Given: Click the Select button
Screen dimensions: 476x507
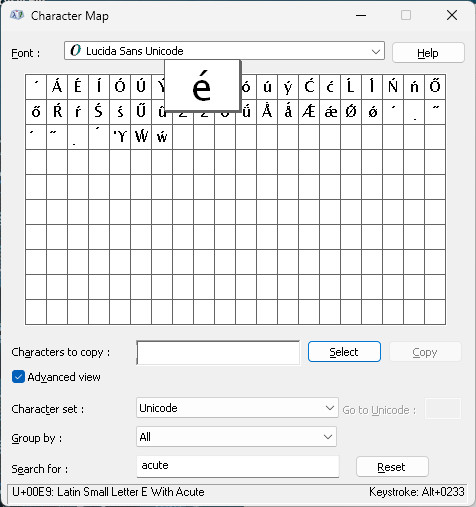Looking at the screenshot, I should point(344,352).
